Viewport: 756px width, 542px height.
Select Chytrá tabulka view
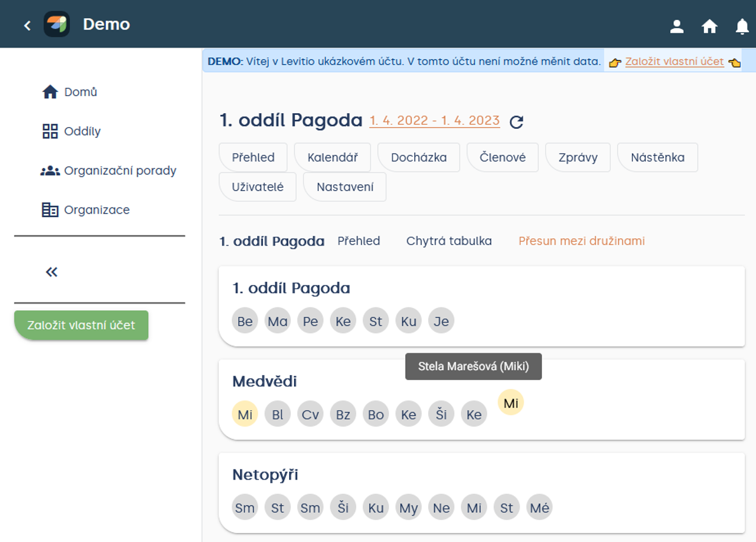(x=449, y=241)
